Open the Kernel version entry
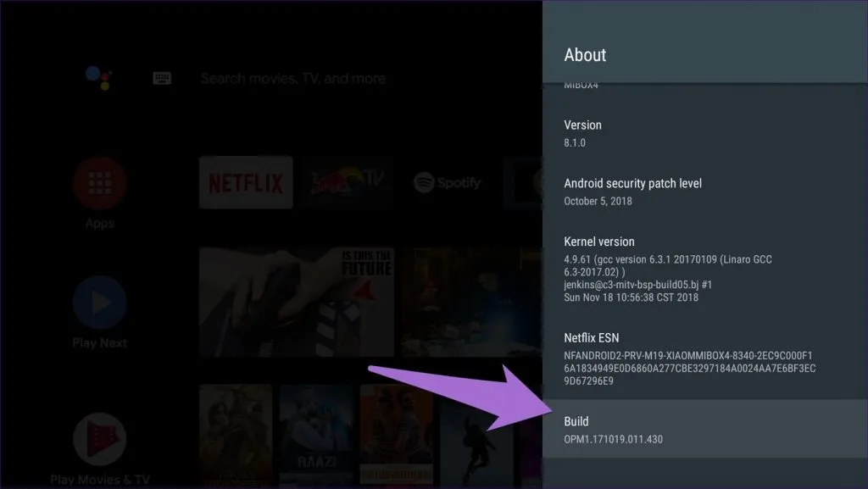 click(x=704, y=269)
